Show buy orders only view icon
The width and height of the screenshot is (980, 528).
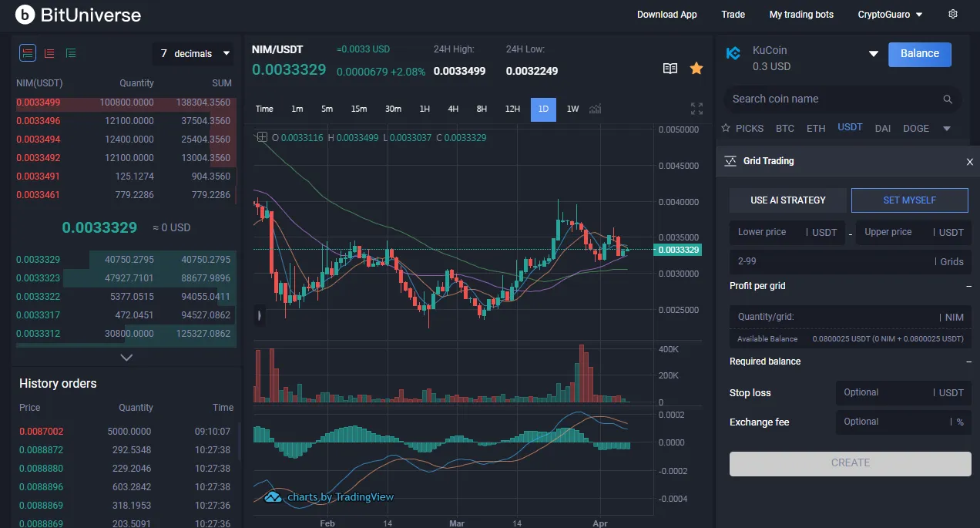pos(71,53)
